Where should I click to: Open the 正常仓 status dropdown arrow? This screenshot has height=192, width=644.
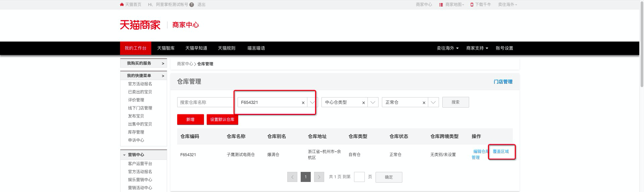click(x=433, y=103)
